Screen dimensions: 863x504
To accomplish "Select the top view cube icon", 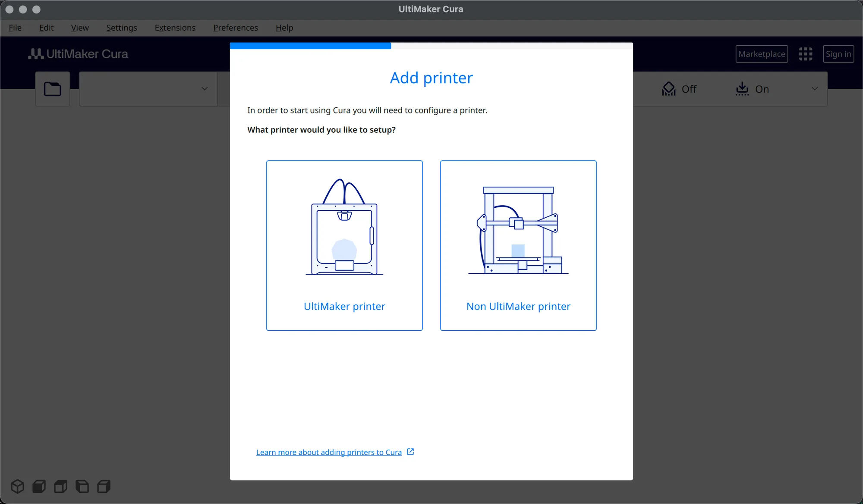I will [61, 486].
